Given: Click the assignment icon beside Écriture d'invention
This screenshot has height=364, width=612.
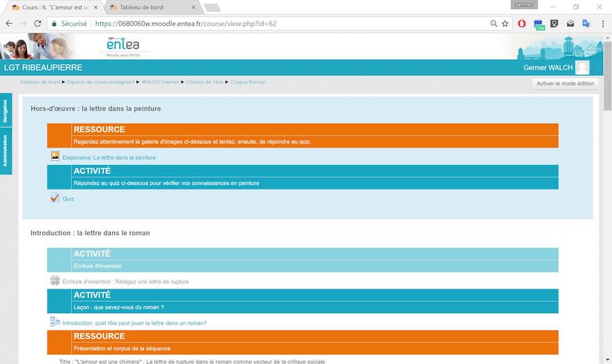Looking at the screenshot, I should [55, 280].
